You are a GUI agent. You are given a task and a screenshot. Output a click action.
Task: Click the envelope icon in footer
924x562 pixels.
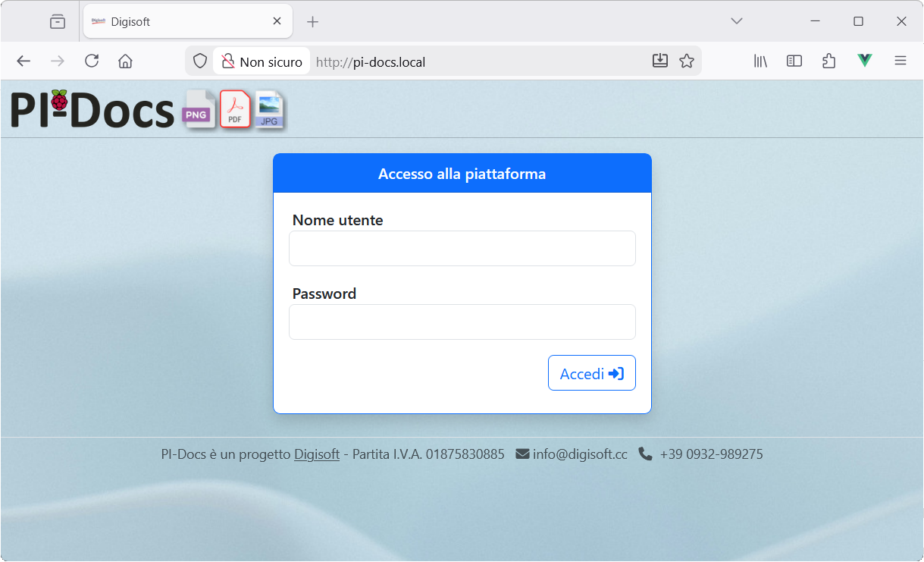pos(522,454)
